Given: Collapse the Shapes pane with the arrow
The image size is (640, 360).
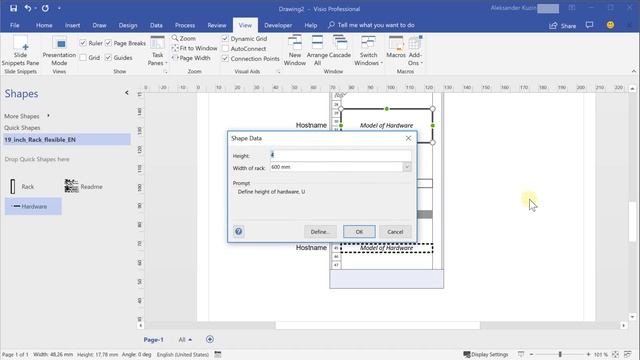Looking at the screenshot, I should (x=127, y=93).
